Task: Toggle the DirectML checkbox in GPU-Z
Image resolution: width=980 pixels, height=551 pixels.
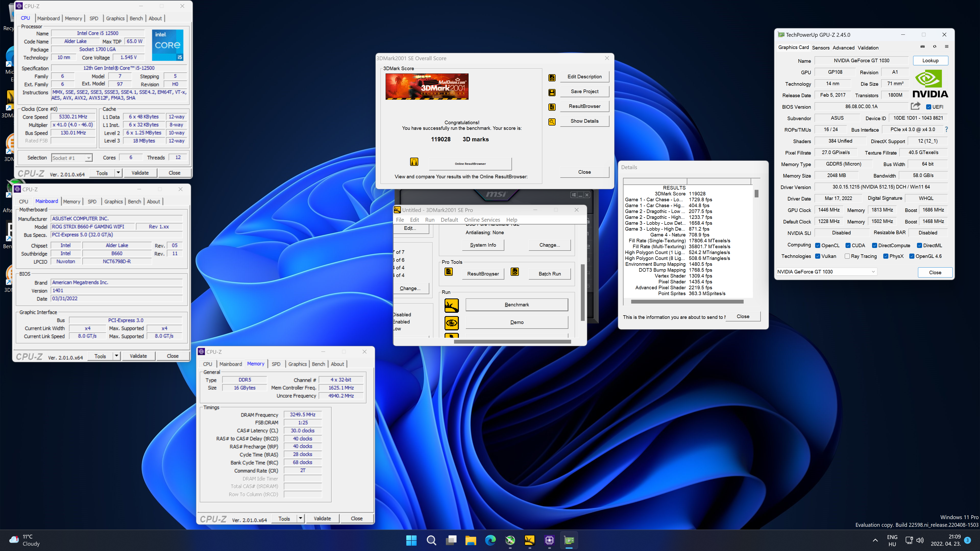Action: pyautogui.click(x=919, y=246)
